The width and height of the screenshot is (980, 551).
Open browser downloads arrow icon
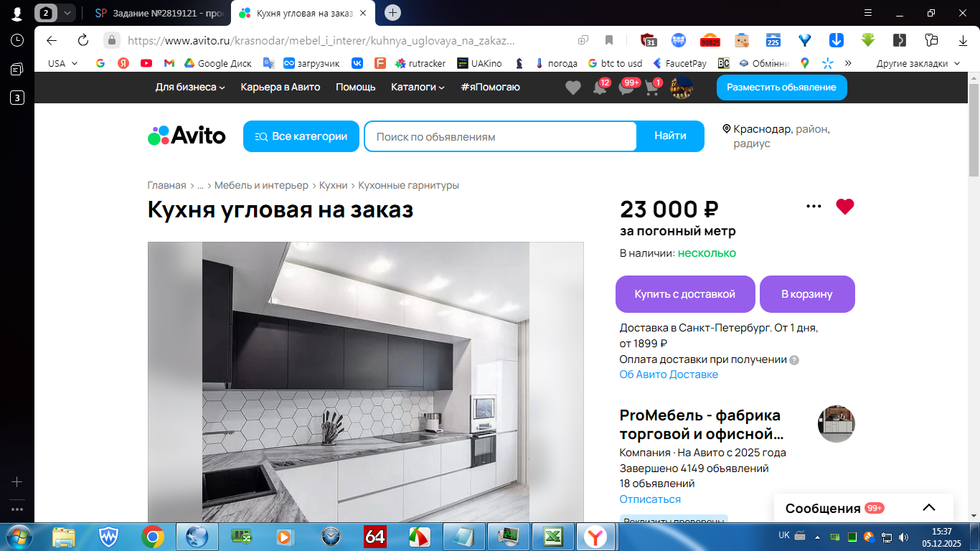[x=963, y=40]
